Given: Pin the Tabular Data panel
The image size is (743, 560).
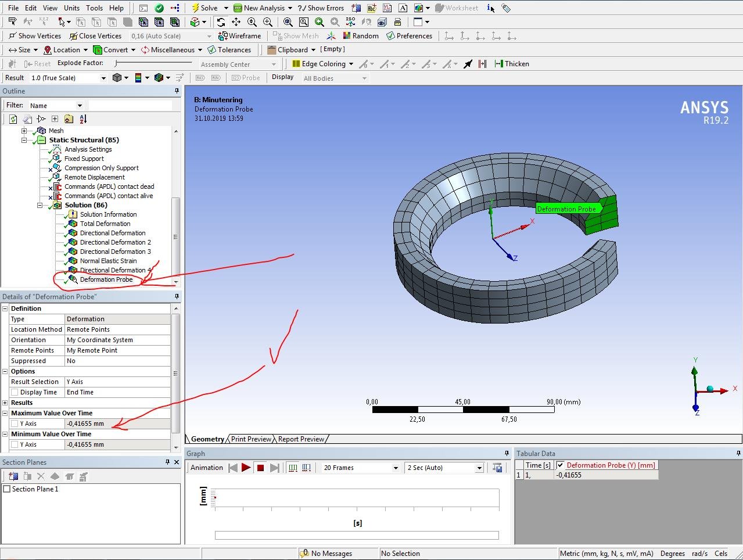Looking at the screenshot, I should coord(738,454).
